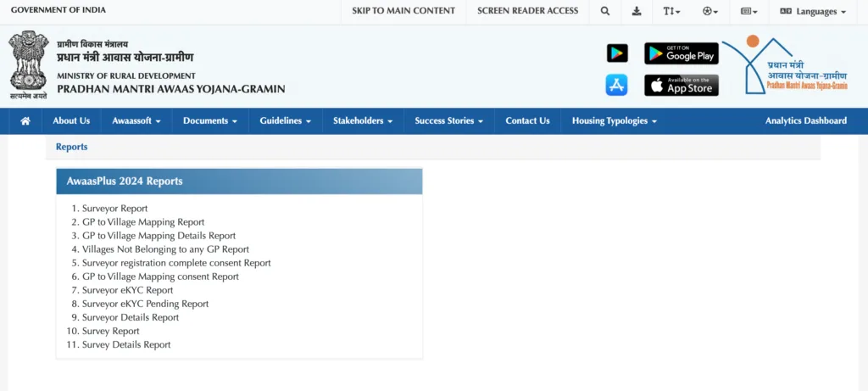Screen dimensions: 868x391
Task: Click Screen Reader Access link
Action: pyautogui.click(x=527, y=10)
